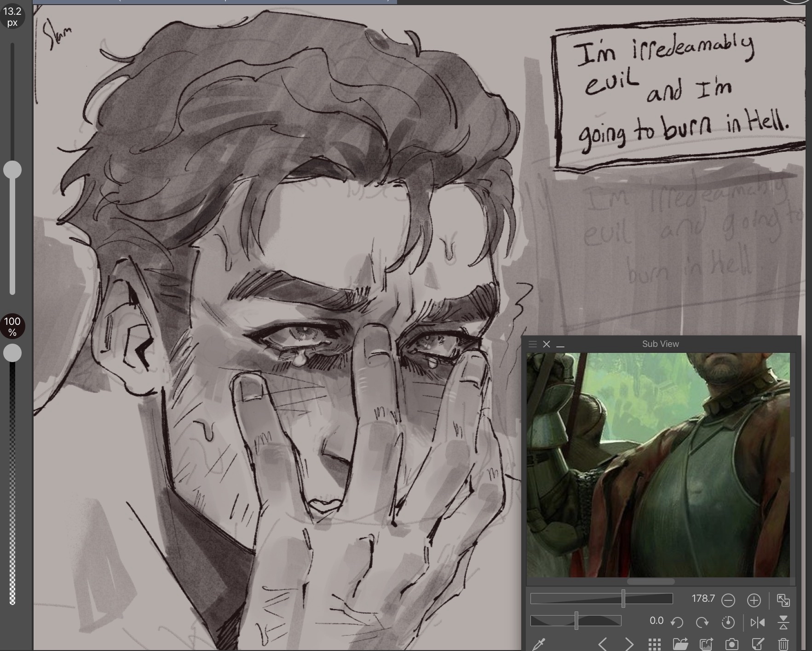The image size is (812, 651).
Task: Zoom in the Sub View image
Action: coord(754,600)
